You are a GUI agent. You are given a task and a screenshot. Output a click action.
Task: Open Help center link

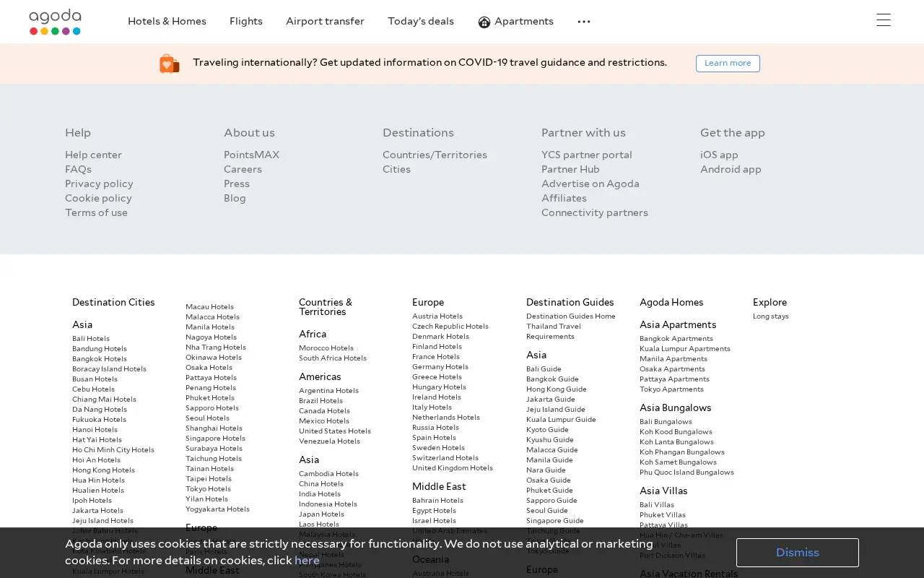(93, 155)
